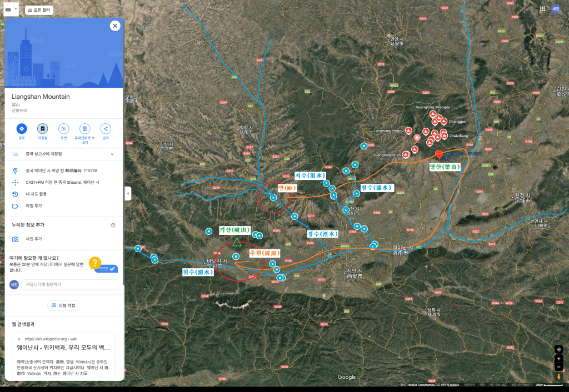Click the help icon beside 누락된 정보 추가

click(113, 225)
